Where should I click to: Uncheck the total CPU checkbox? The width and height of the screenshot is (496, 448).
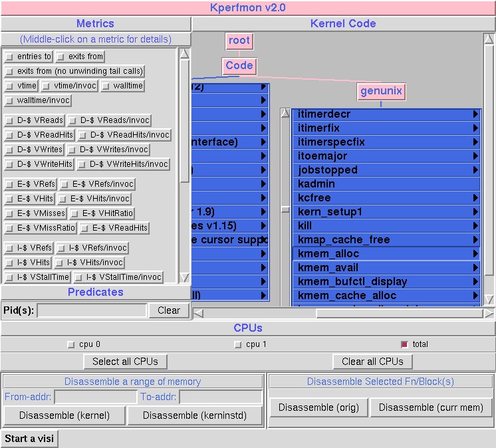pyautogui.click(x=404, y=344)
